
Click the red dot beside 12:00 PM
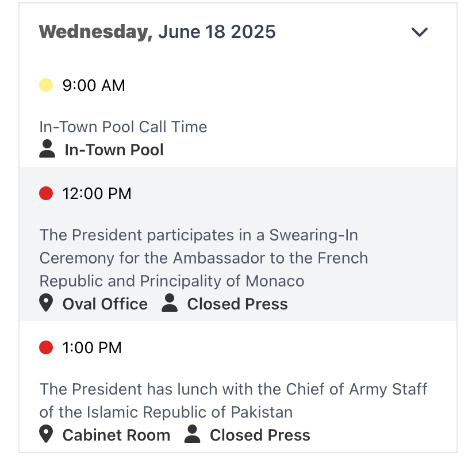point(46,193)
